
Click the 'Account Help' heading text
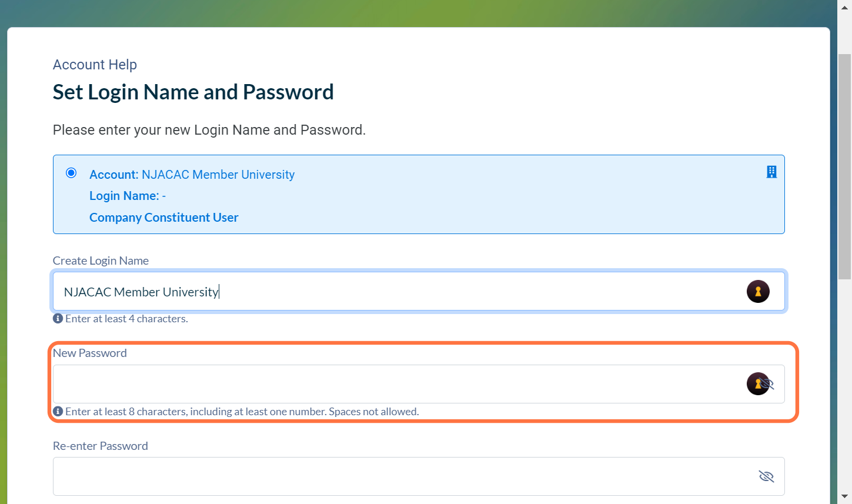pos(95,65)
